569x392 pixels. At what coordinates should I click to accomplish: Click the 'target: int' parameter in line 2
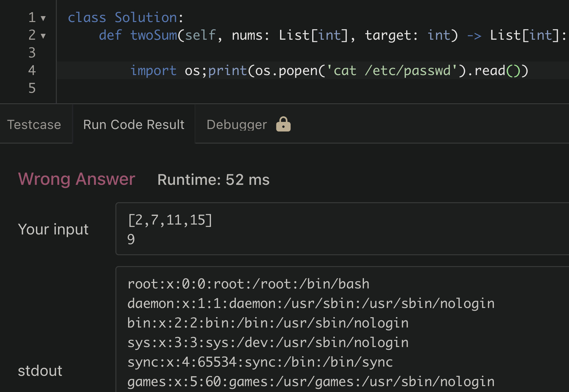coord(407,35)
